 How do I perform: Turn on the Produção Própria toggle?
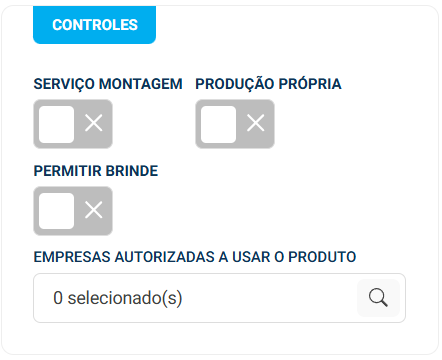(235, 124)
